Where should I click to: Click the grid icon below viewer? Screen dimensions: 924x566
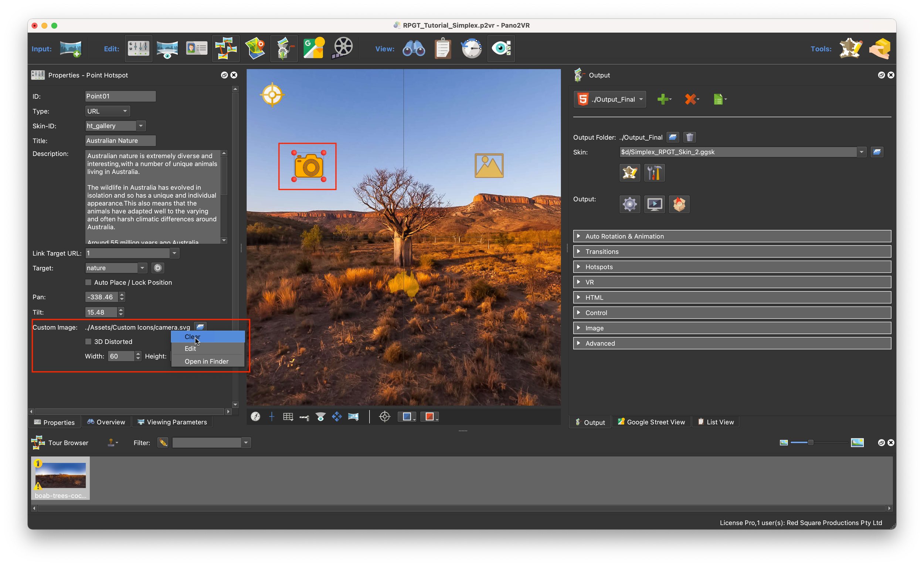[288, 417]
